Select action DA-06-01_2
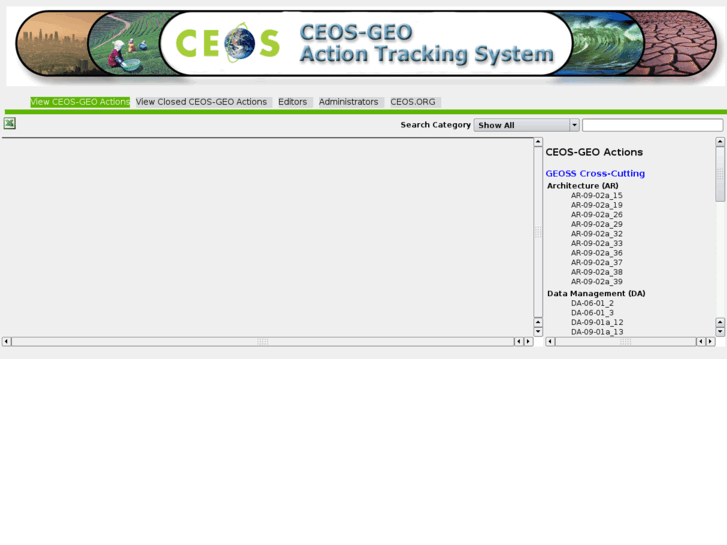The height and width of the screenshot is (545, 727). 593,303
